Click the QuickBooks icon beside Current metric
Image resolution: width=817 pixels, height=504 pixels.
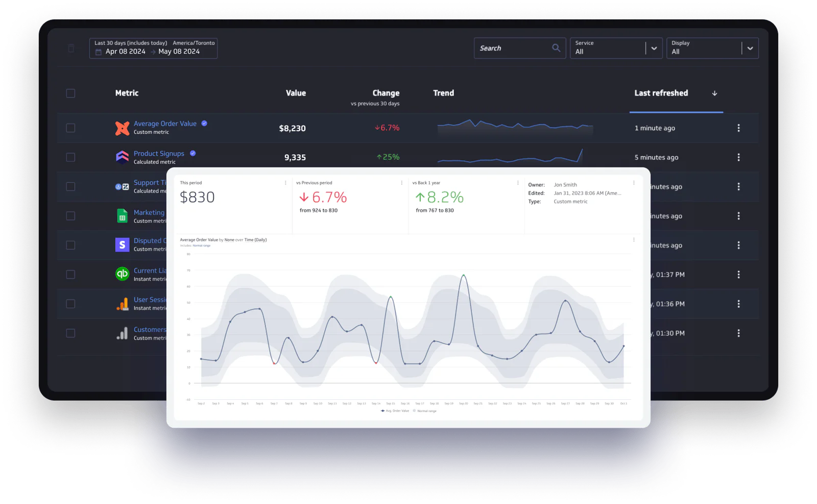click(x=122, y=274)
